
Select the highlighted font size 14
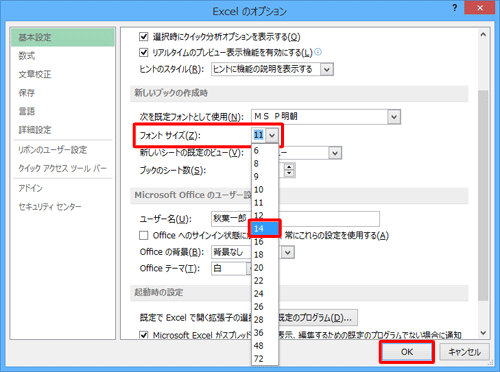pos(265,228)
